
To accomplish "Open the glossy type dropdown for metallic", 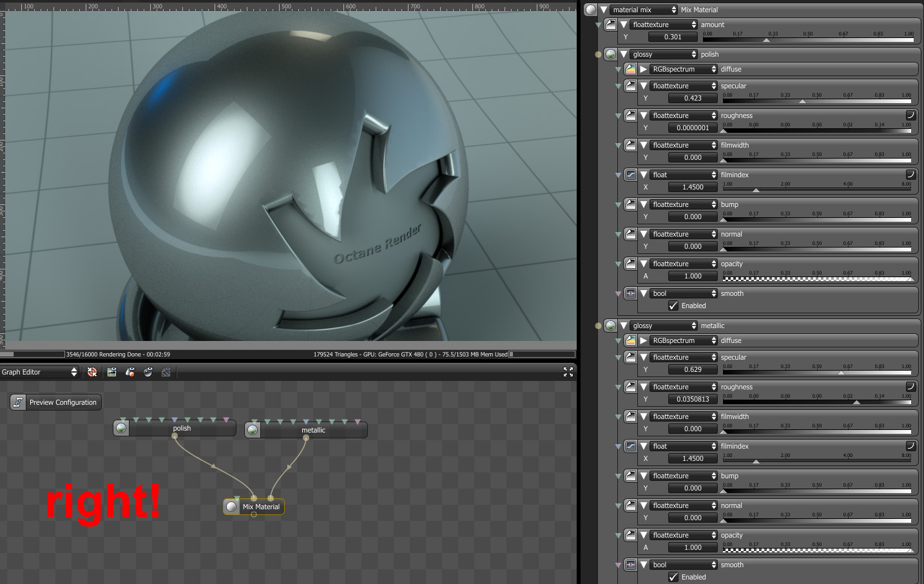I will [664, 326].
